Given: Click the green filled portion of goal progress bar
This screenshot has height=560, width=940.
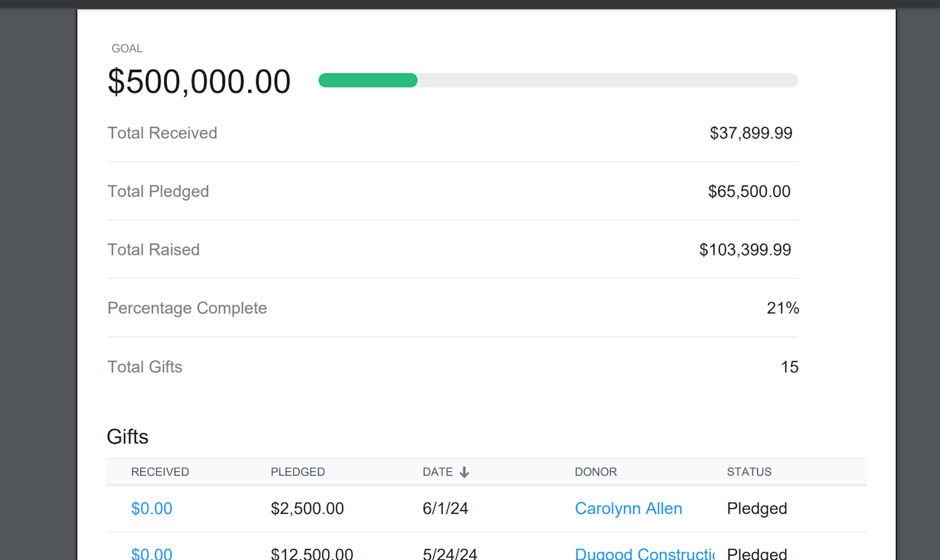Looking at the screenshot, I should (368, 81).
